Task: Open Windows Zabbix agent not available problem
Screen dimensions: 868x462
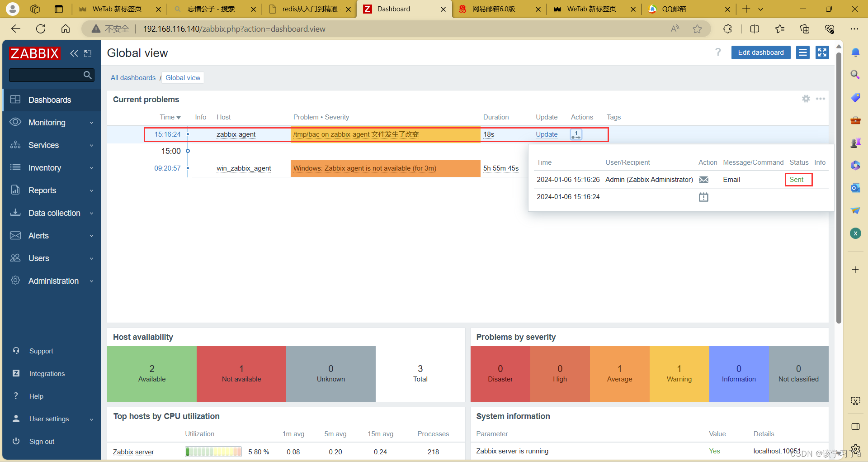Action: pyautogui.click(x=365, y=168)
